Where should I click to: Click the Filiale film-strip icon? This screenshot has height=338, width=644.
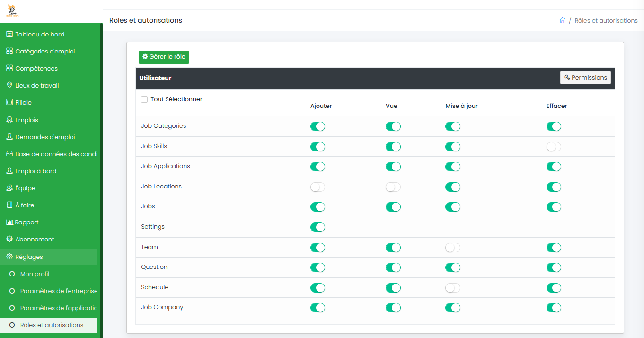(9, 102)
